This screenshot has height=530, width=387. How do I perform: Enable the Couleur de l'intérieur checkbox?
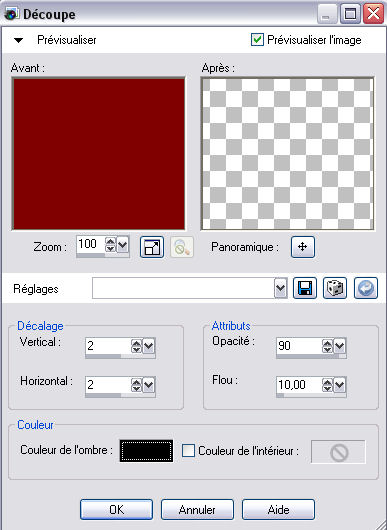pyautogui.click(x=188, y=451)
